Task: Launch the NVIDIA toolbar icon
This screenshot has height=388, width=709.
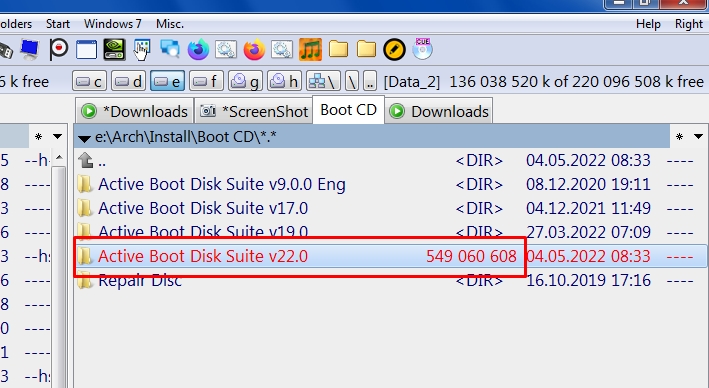Action: coord(114,49)
